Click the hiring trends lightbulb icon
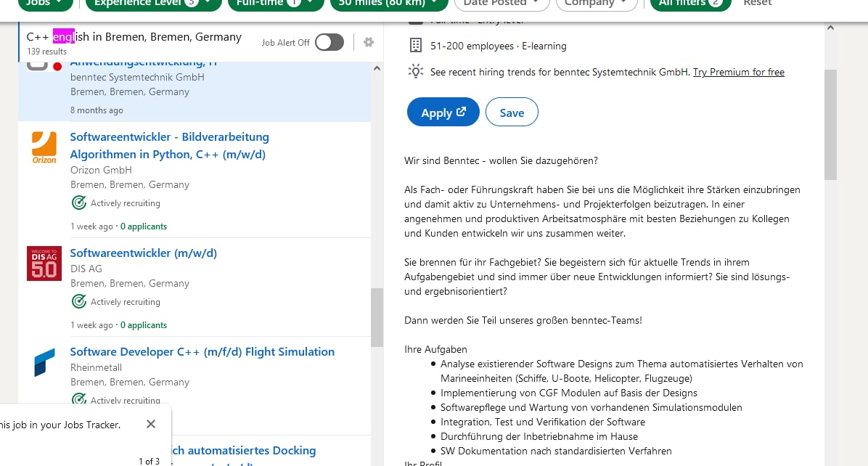Image resolution: width=868 pixels, height=466 pixels. coord(416,71)
